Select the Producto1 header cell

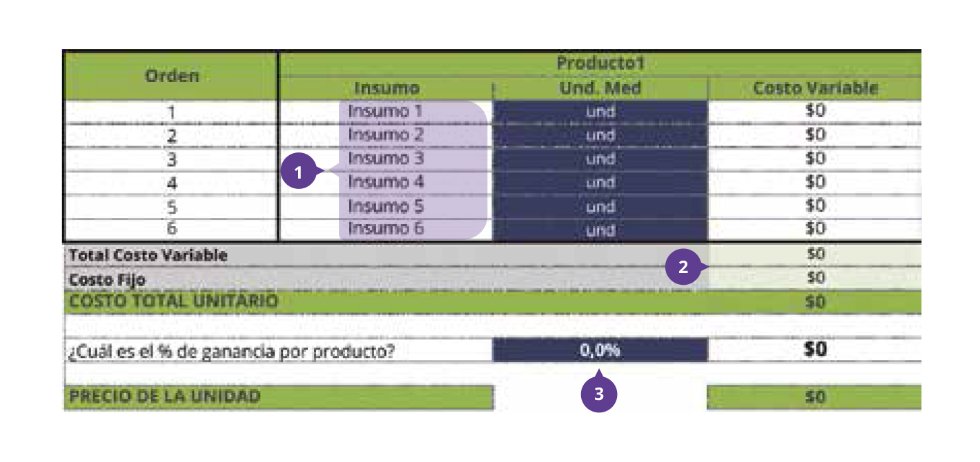tap(600, 63)
